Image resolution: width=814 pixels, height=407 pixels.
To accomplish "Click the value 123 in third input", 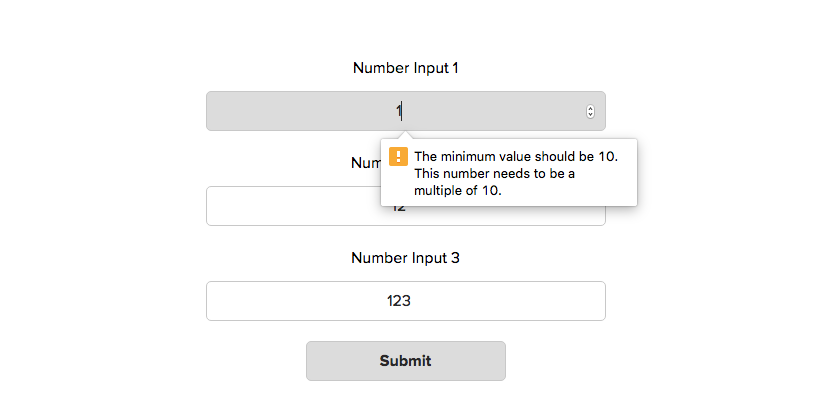I will [x=399, y=301].
